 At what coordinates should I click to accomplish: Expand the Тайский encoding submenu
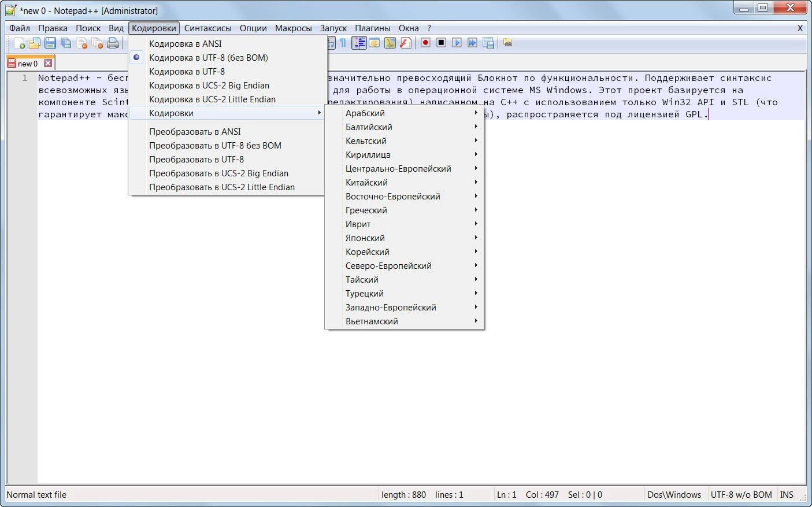pyautogui.click(x=405, y=279)
